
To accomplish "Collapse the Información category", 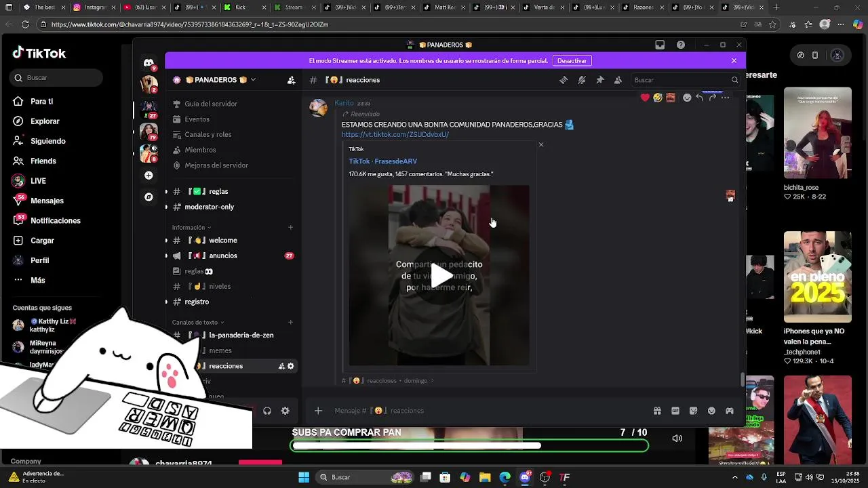I will (x=191, y=228).
